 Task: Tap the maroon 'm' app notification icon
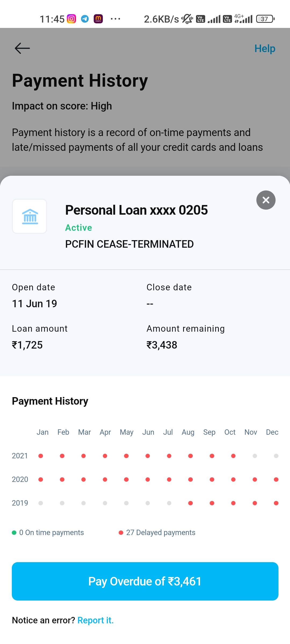pos(98,19)
